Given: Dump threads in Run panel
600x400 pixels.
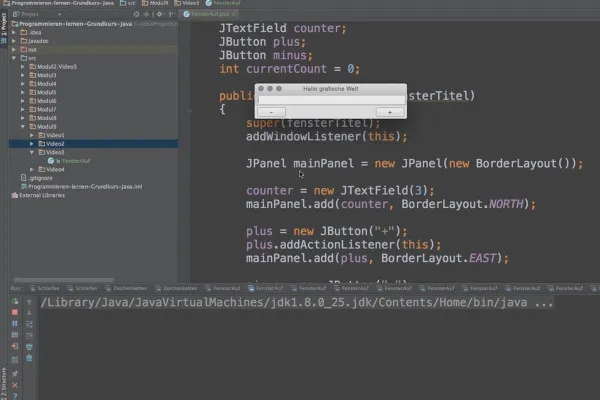Looking at the screenshot, I should tap(15, 335).
